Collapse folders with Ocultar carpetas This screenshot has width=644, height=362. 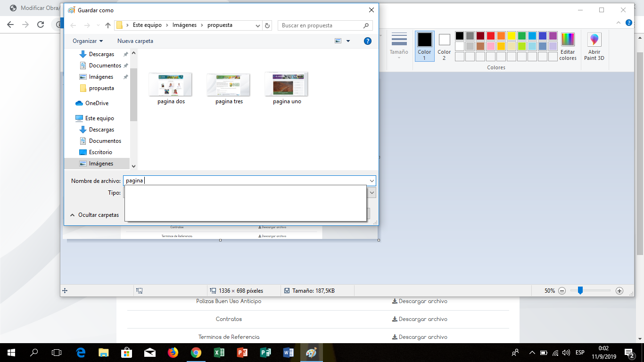coord(94,215)
